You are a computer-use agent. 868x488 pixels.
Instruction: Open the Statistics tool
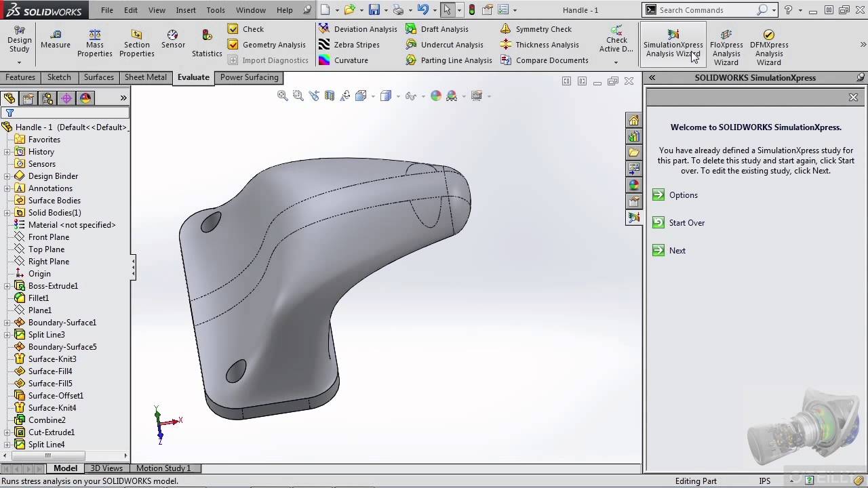pos(207,43)
